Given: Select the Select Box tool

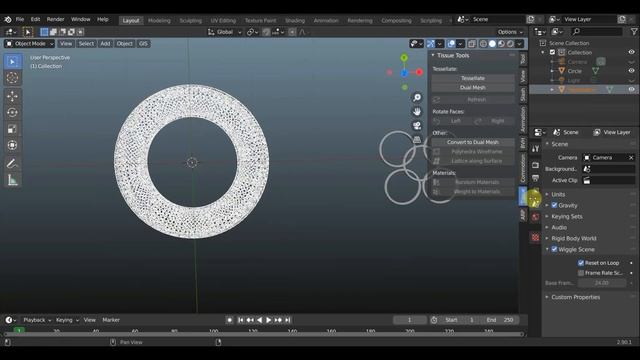Looking at the screenshot, I should tap(12, 61).
